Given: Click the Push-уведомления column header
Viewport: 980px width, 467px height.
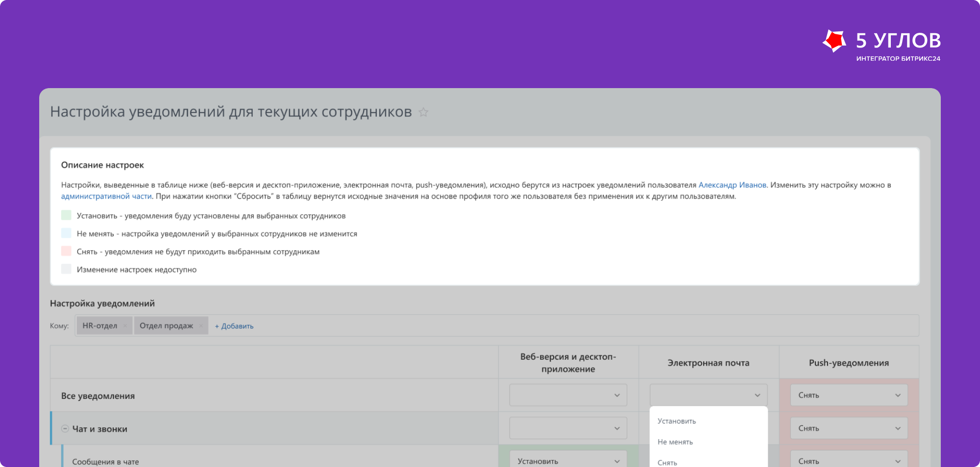Looking at the screenshot, I should point(849,363).
